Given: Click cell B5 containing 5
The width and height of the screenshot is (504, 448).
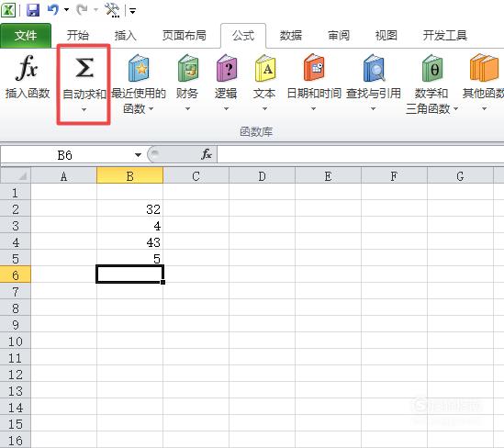Looking at the screenshot, I should tap(129, 258).
